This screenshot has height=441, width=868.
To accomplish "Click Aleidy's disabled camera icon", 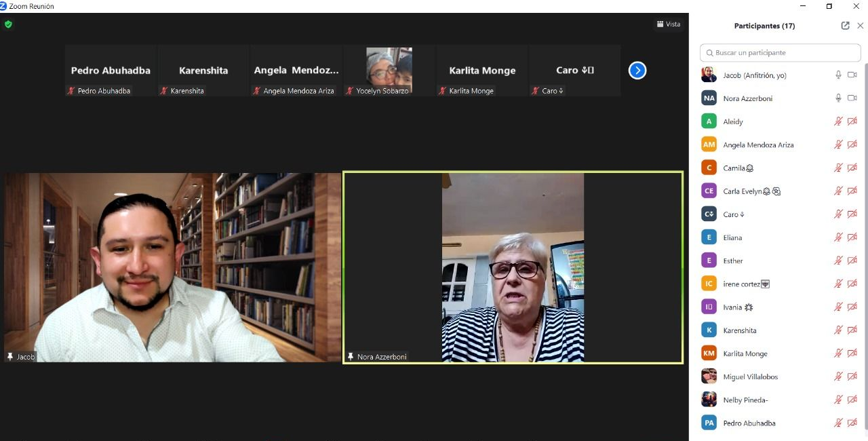I will click(852, 121).
